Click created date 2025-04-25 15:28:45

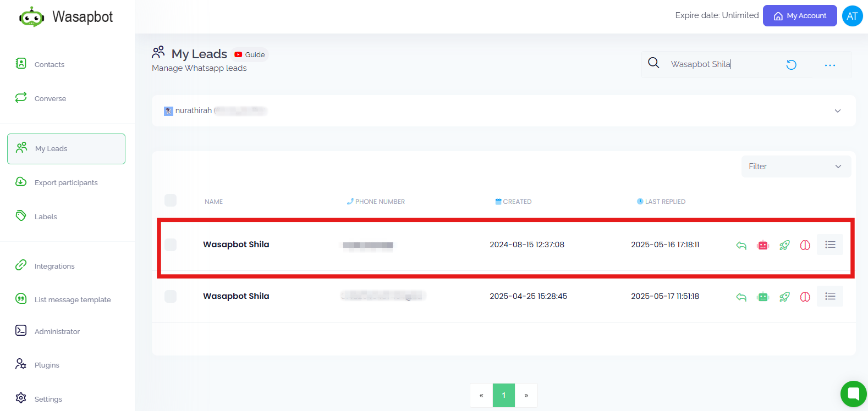coord(528,296)
